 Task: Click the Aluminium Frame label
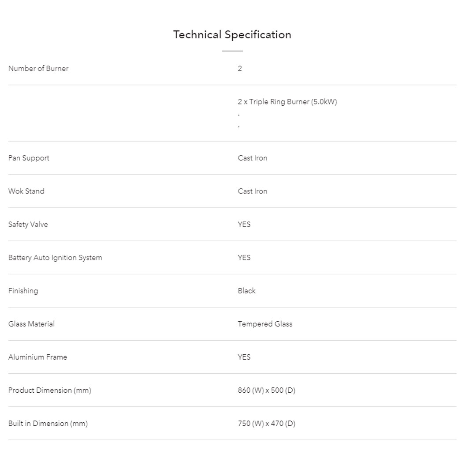(37, 357)
